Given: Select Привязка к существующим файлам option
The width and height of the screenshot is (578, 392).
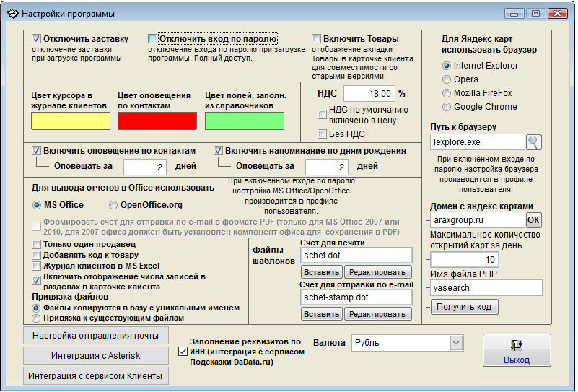Looking at the screenshot, I should click(36, 318).
